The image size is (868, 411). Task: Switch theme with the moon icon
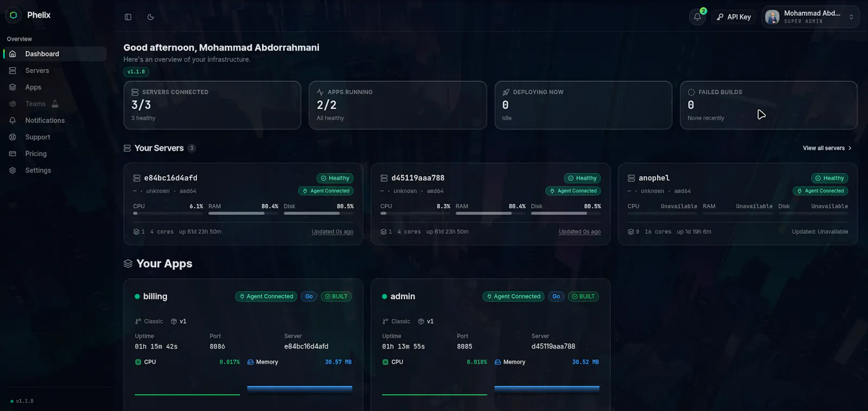tap(151, 17)
